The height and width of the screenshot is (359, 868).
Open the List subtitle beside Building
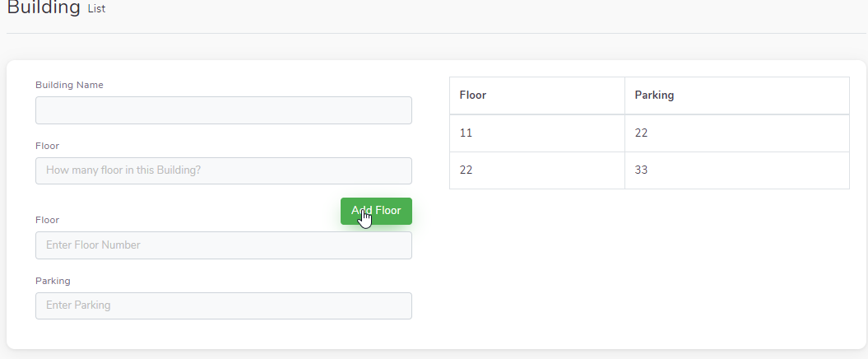96,9
